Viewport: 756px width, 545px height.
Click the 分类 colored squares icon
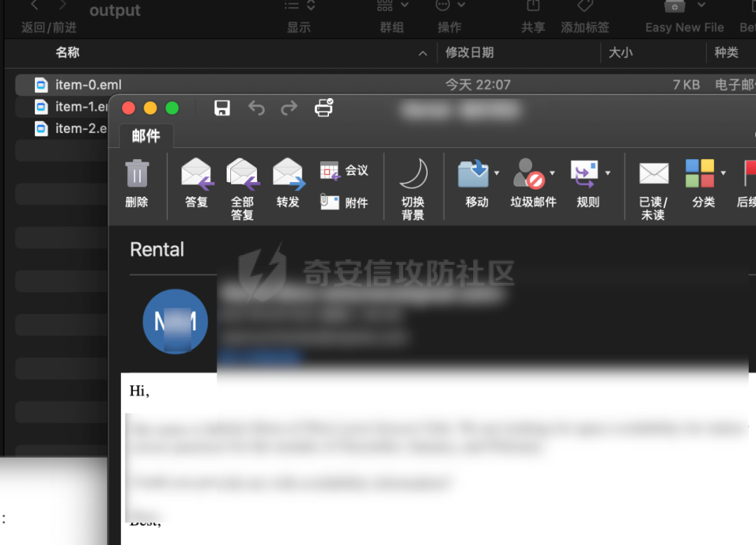pos(700,174)
